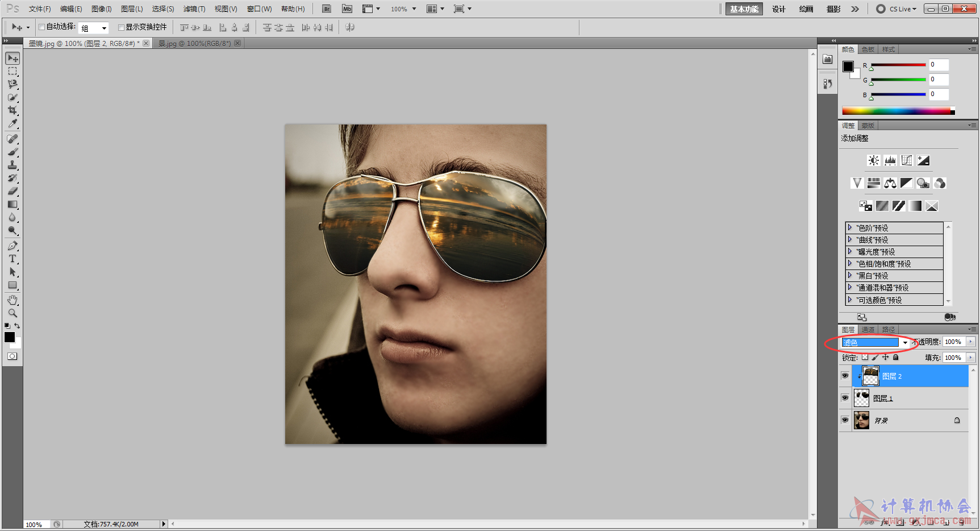The height and width of the screenshot is (531, 980).
Task: Open Mini Bridge from the Mb icon
Action: (347, 9)
